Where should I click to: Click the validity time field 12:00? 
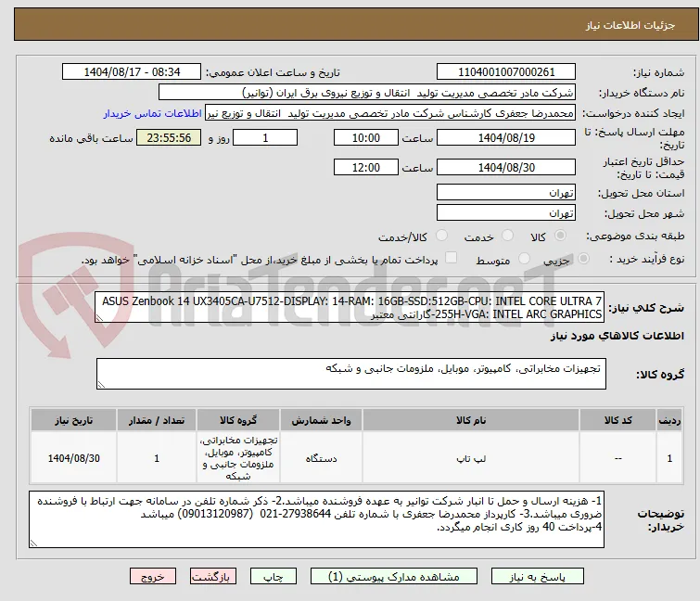(x=365, y=168)
